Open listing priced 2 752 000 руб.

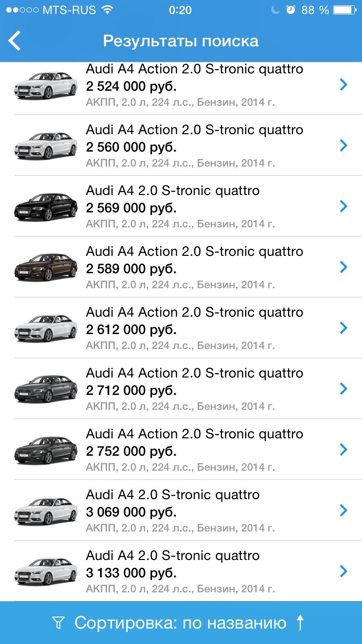(194, 450)
